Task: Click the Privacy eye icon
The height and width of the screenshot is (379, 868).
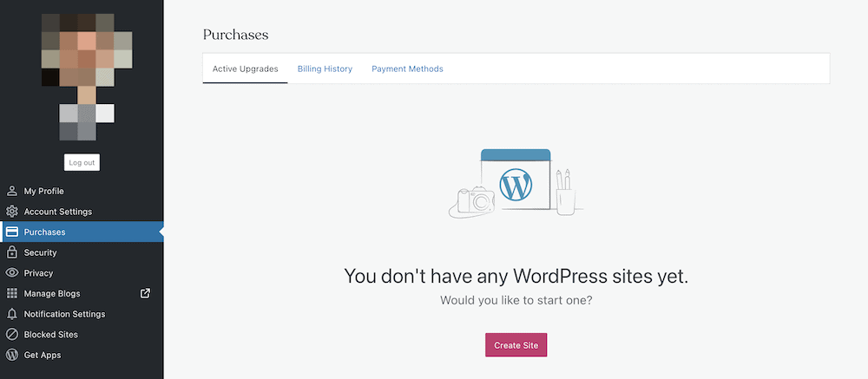Action: pos(11,273)
